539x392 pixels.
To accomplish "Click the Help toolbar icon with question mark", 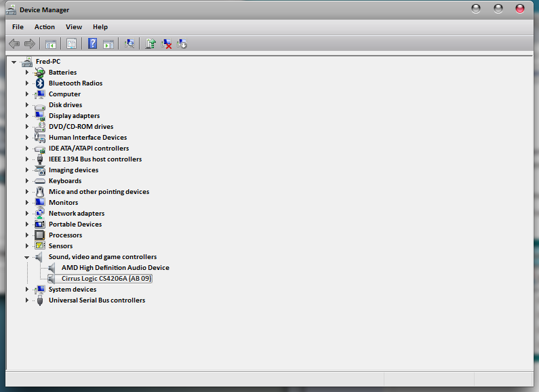I will (92, 43).
